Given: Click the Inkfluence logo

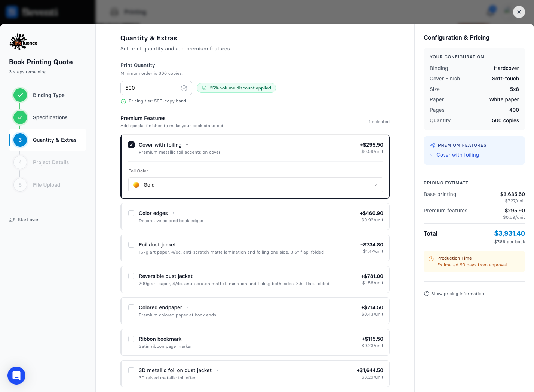Looking at the screenshot, I should tap(23, 42).
